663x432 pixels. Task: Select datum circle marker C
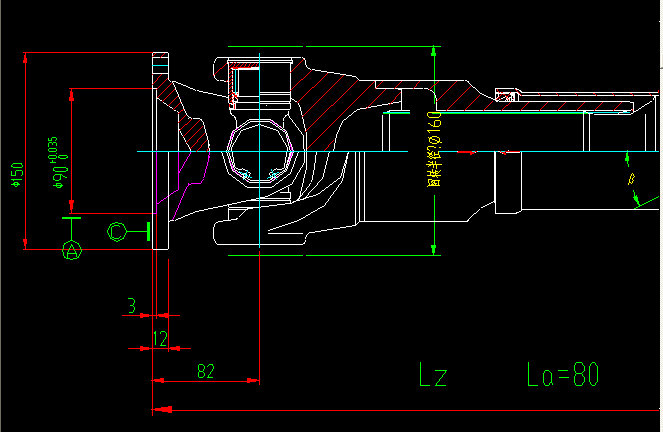coord(117,232)
